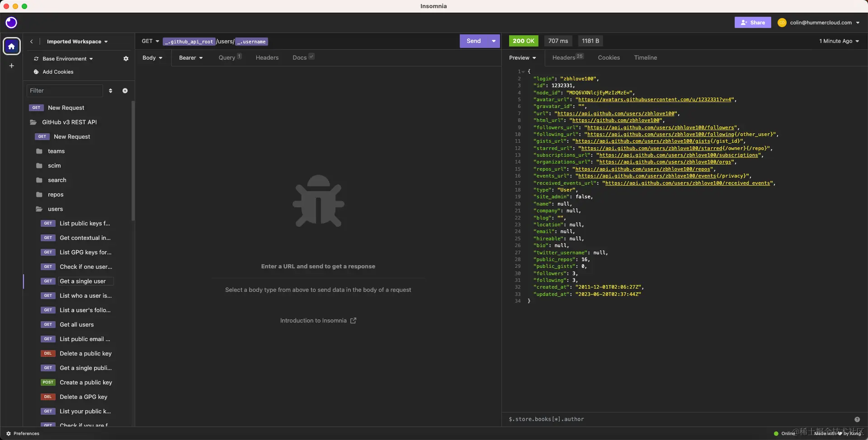
Task: Open the sort order arrows icon
Action: pyautogui.click(x=111, y=91)
